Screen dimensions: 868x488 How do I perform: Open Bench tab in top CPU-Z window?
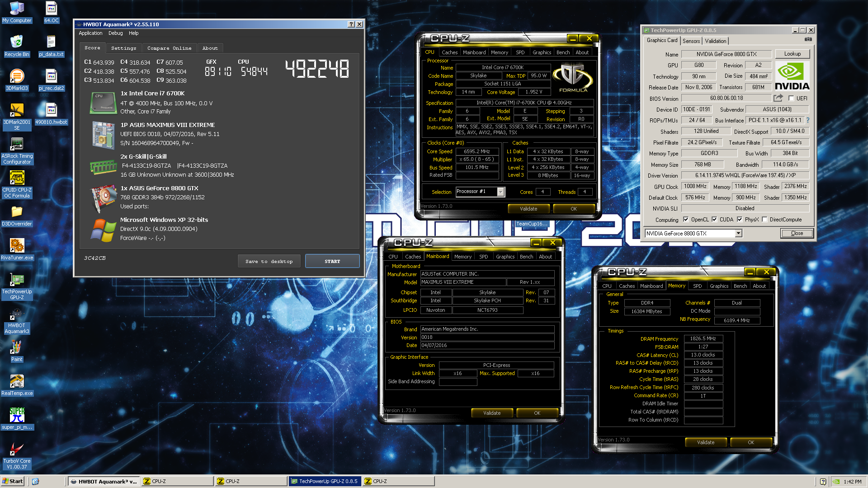tap(563, 52)
